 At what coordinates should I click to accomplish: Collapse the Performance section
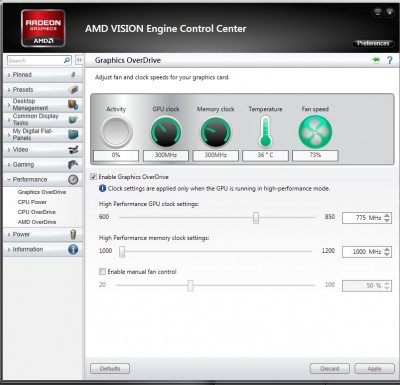pyautogui.click(x=42, y=180)
